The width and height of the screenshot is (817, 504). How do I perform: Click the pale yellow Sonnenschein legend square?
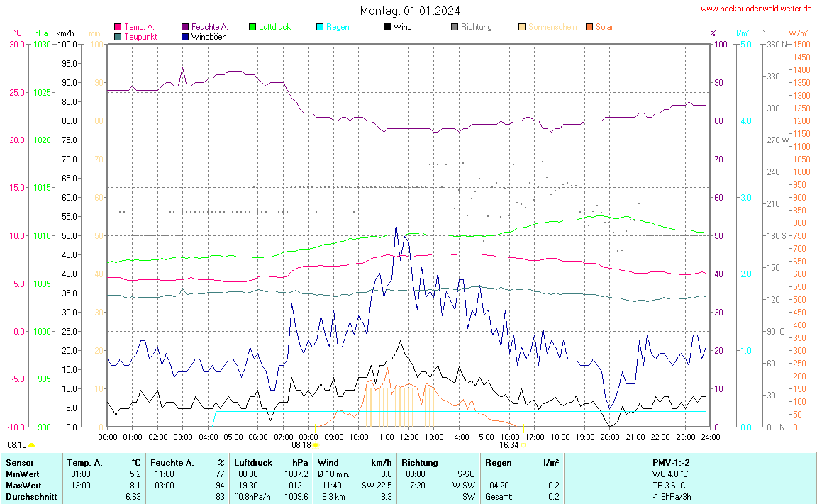pyautogui.click(x=522, y=27)
